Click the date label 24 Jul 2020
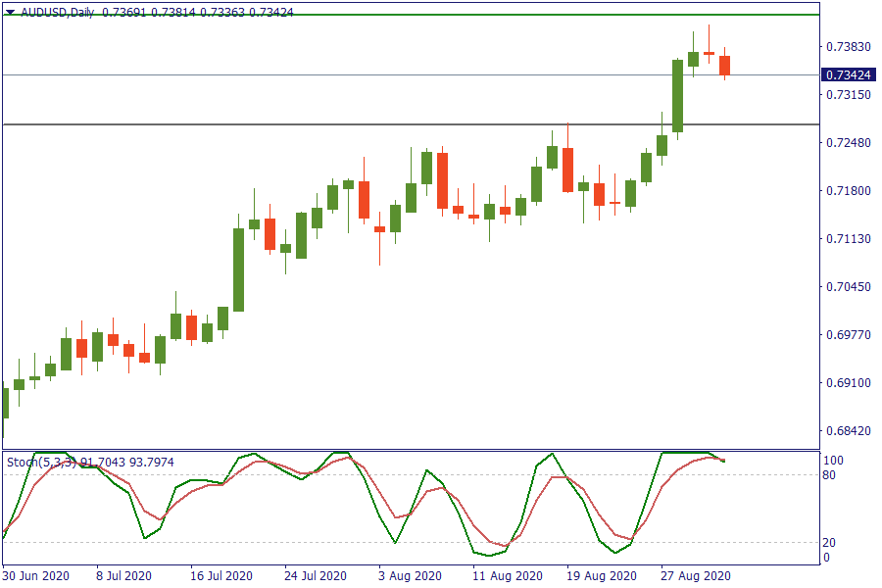Viewport: 882px width, 588px height. pos(316,576)
